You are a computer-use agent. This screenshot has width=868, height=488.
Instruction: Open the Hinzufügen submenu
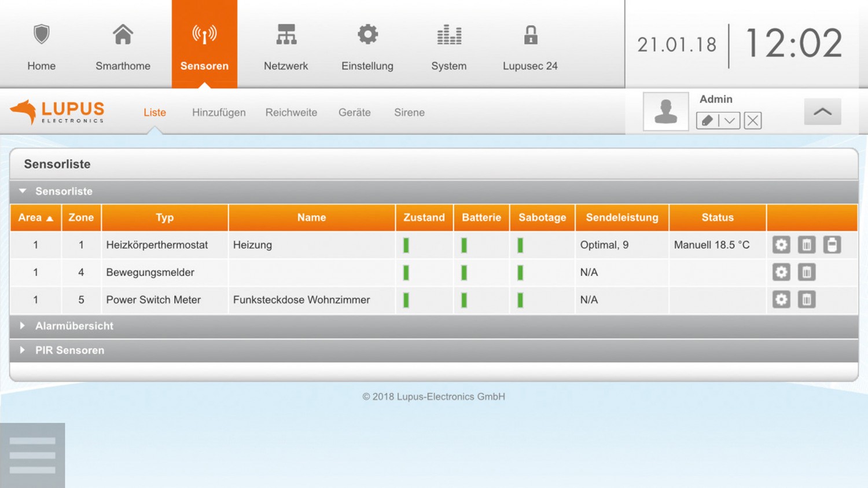(219, 112)
